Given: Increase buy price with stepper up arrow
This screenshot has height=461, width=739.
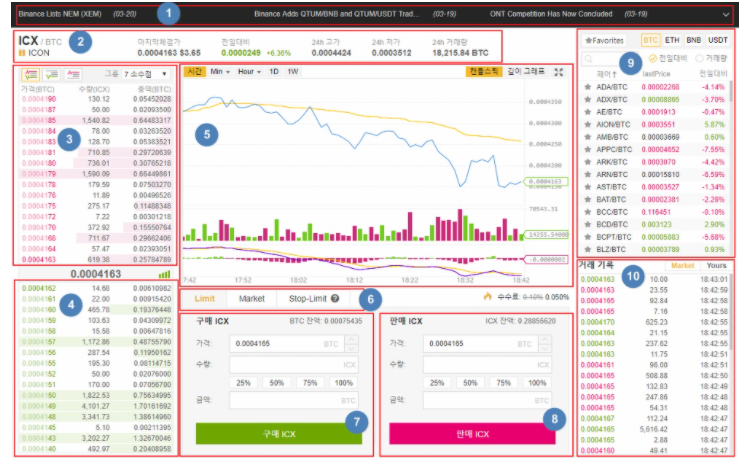Looking at the screenshot, I should pyautogui.click(x=352, y=339).
